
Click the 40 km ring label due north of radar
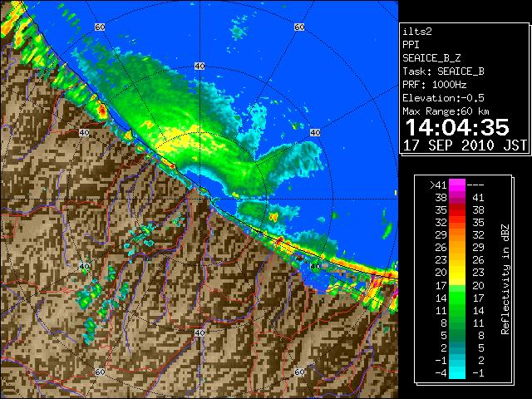click(x=199, y=66)
